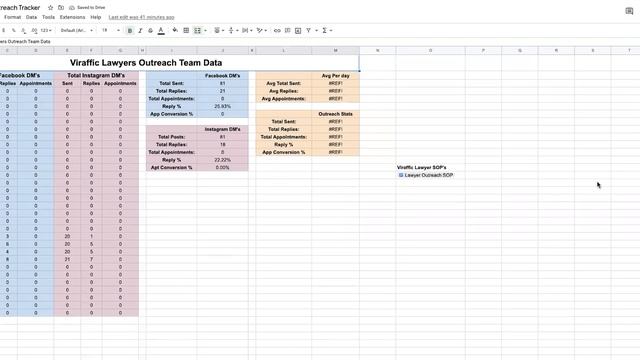Open the vertical align dropdown
Image resolution: width=640 pixels, height=360 pixels.
pos(233,31)
